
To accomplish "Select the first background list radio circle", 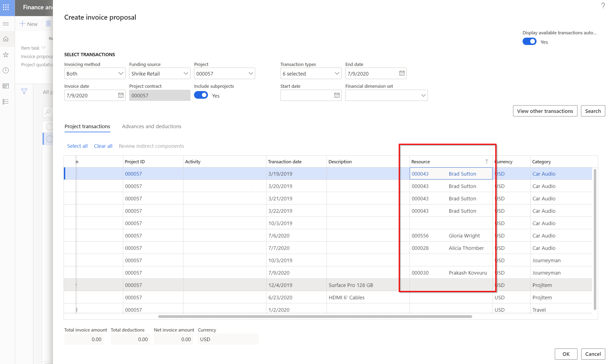I will [x=50, y=127].
